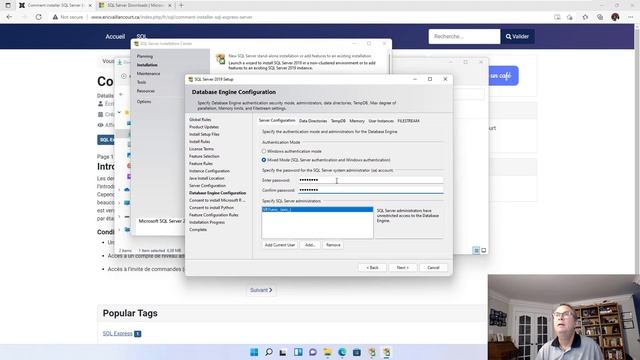Click the License Terms step
Image resolution: width=640 pixels, height=360 pixels.
[x=201, y=149]
